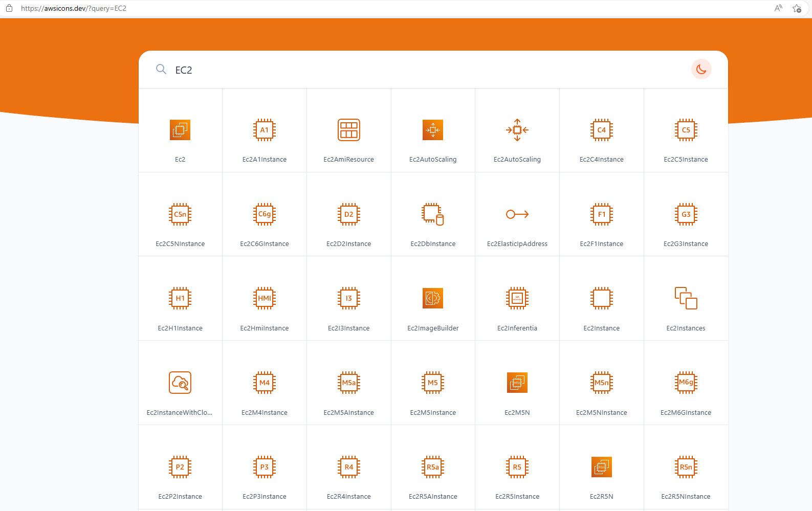Screen dimensions: 812x511
Task: Open the Ec2ImageBuilder orange icon
Action: (x=433, y=298)
